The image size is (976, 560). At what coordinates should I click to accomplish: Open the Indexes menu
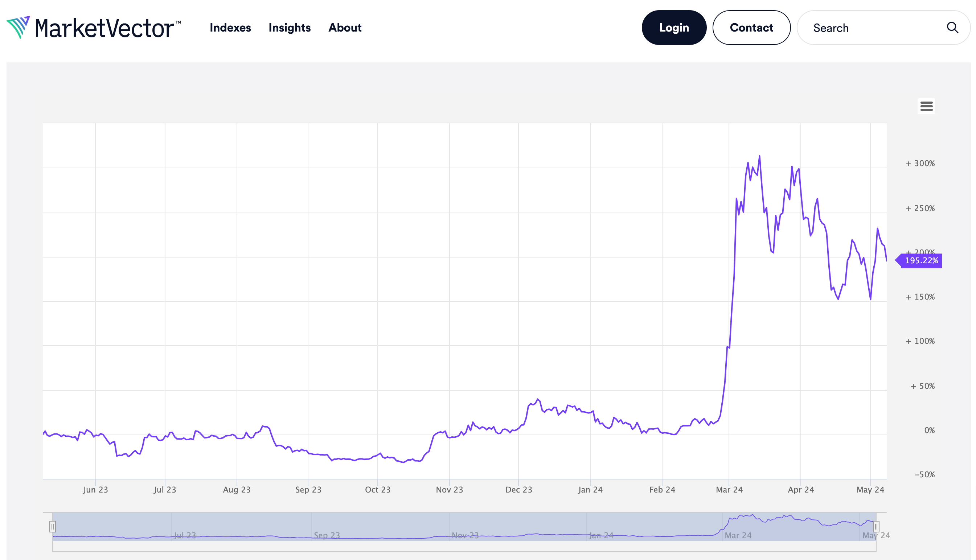tap(230, 28)
